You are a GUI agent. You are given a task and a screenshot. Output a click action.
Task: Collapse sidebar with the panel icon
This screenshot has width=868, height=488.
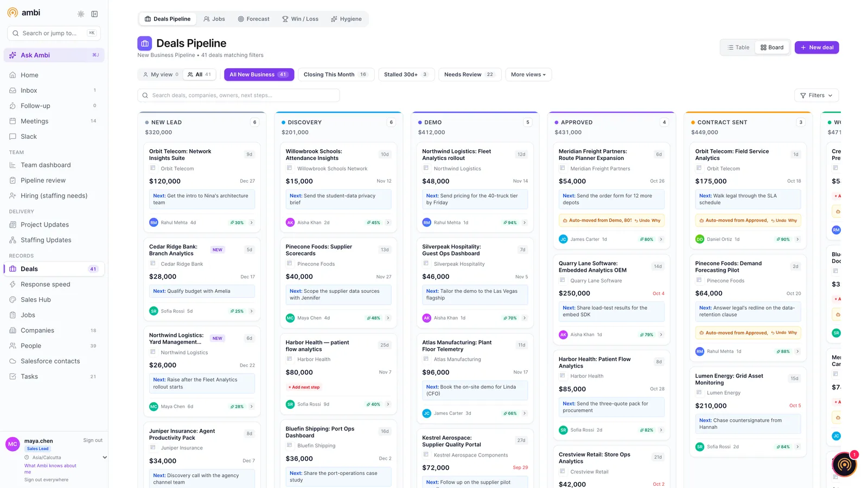point(94,14)
